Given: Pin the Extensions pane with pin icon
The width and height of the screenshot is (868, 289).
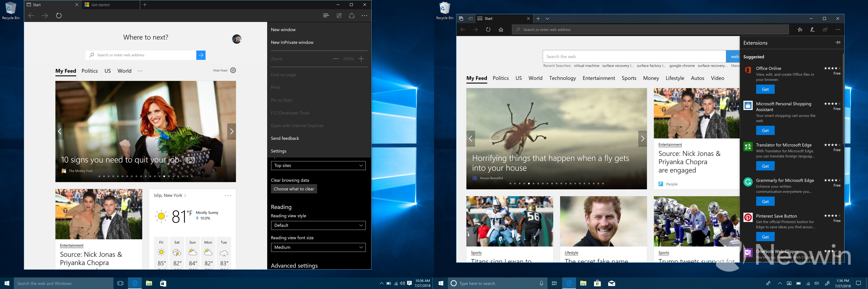Looking at the screenshot, I should (838, 42).
